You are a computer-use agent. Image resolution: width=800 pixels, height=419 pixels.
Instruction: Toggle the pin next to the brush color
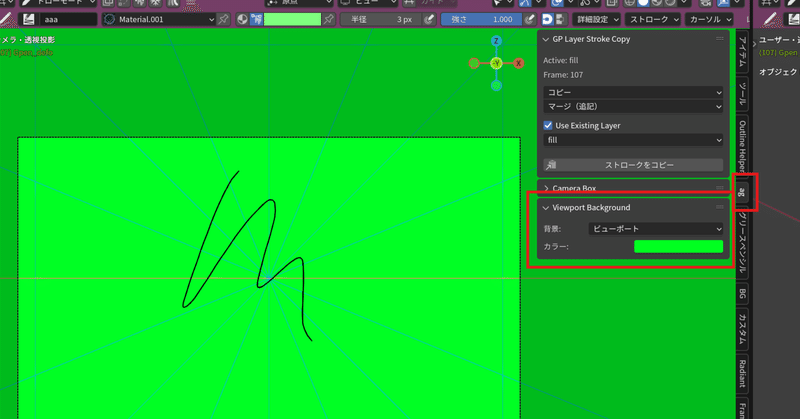tap(329, 19)
